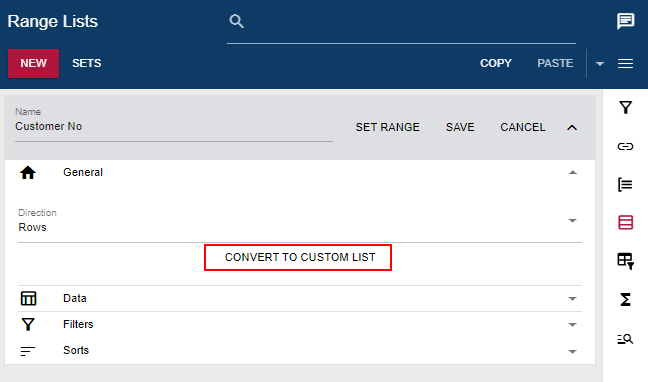Open the list search sidebar icon
Viewport: 648px width, 382px height.
pos(625,339)
